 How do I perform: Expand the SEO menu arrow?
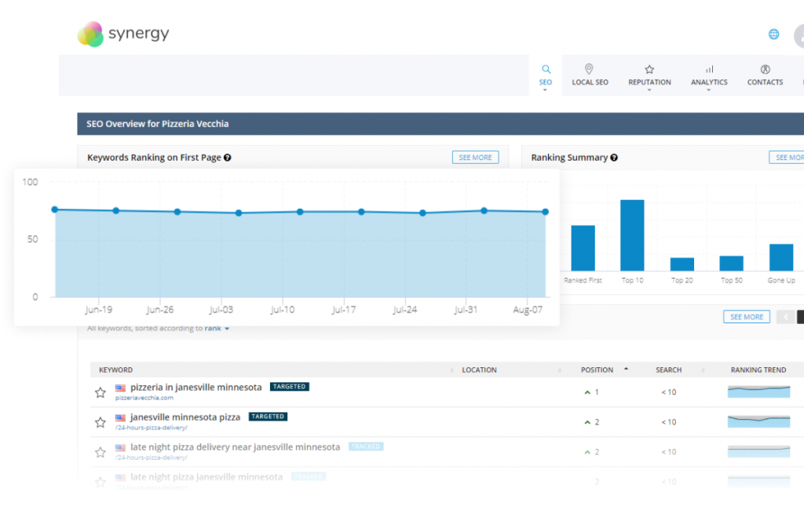point(545,90)
